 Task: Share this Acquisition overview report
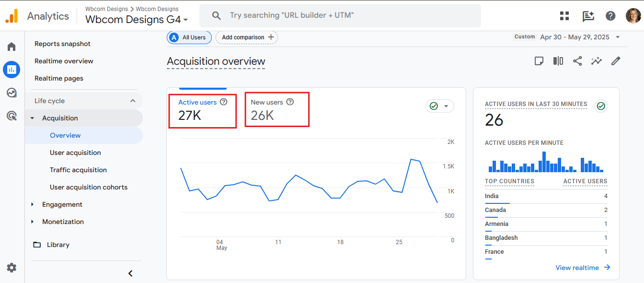(577, 61)
